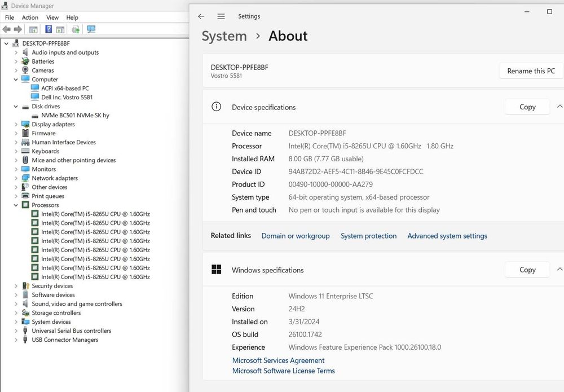564x392 pixels.
Task: Open the Help menu in Device Manager
Action: [x=72, y=17]
